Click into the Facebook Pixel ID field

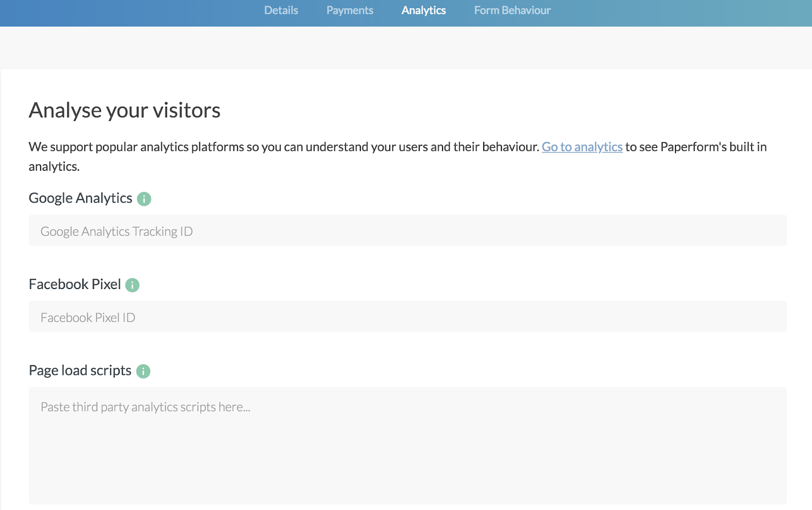408,316
